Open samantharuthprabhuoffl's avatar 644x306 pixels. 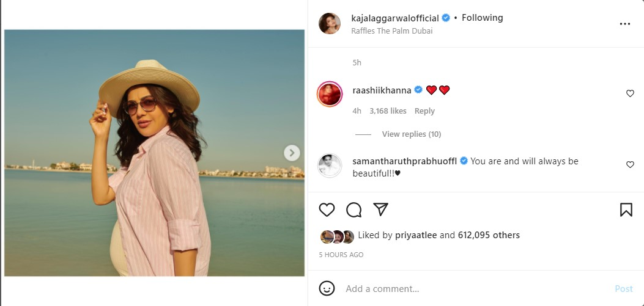(x=330, y=166)
